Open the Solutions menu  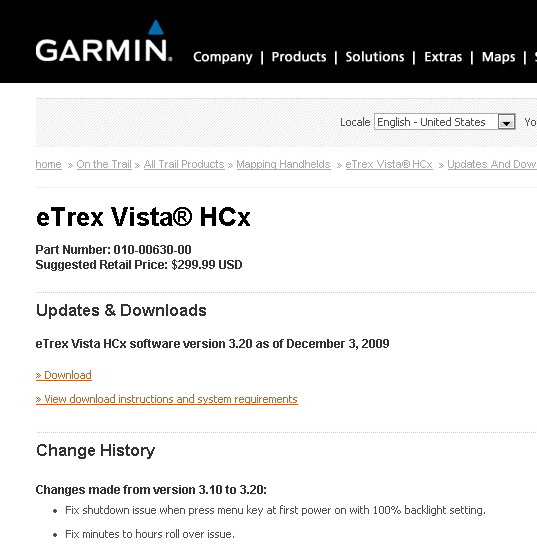click(x=375, y=57)
